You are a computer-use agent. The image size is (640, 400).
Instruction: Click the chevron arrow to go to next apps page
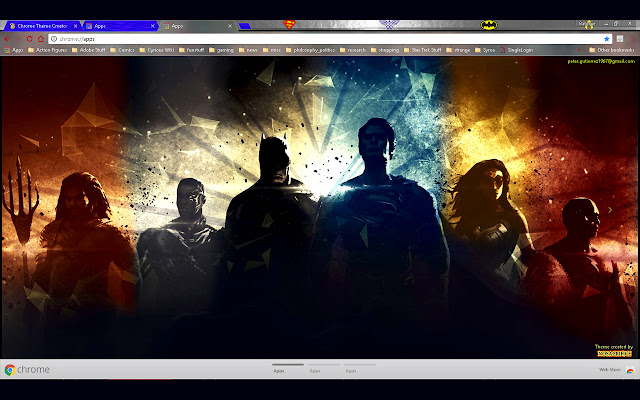pos(610,210)
